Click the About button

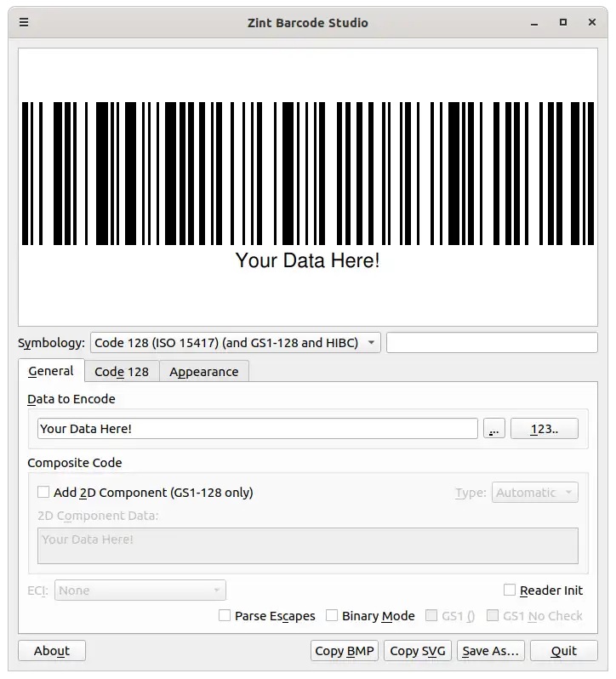(52, 650)
